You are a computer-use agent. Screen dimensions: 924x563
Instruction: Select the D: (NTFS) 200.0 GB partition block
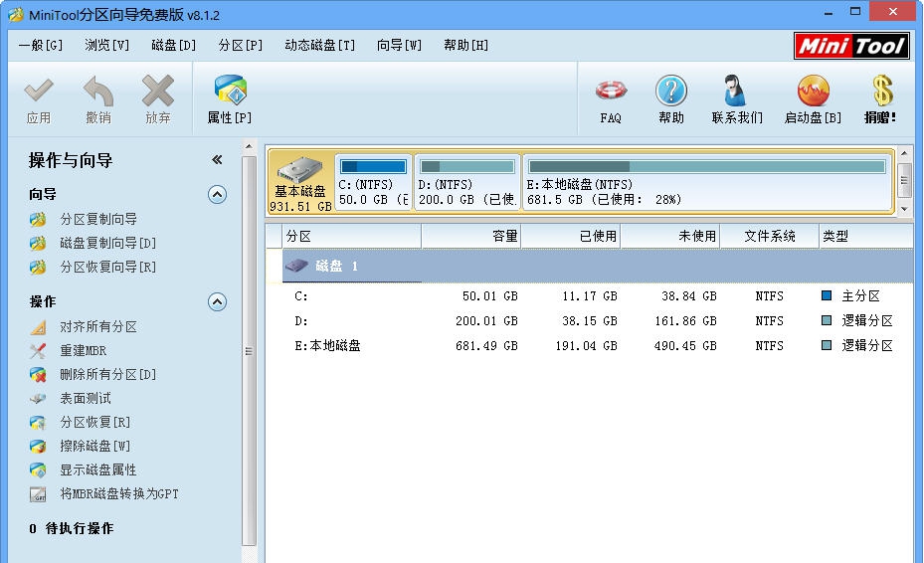pos(467,183)
